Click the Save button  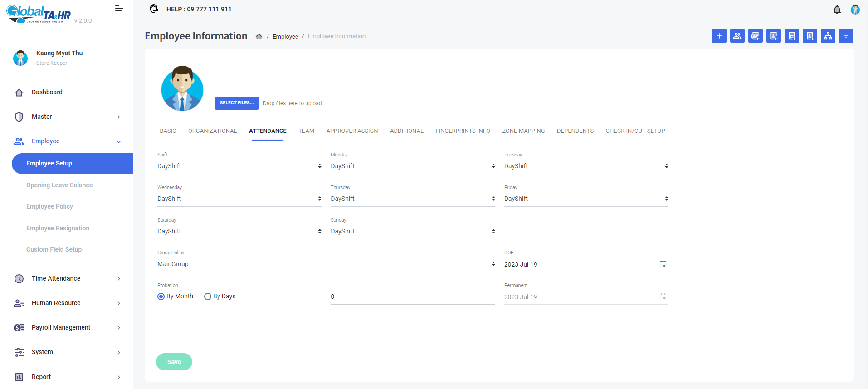tap(174, 362)
